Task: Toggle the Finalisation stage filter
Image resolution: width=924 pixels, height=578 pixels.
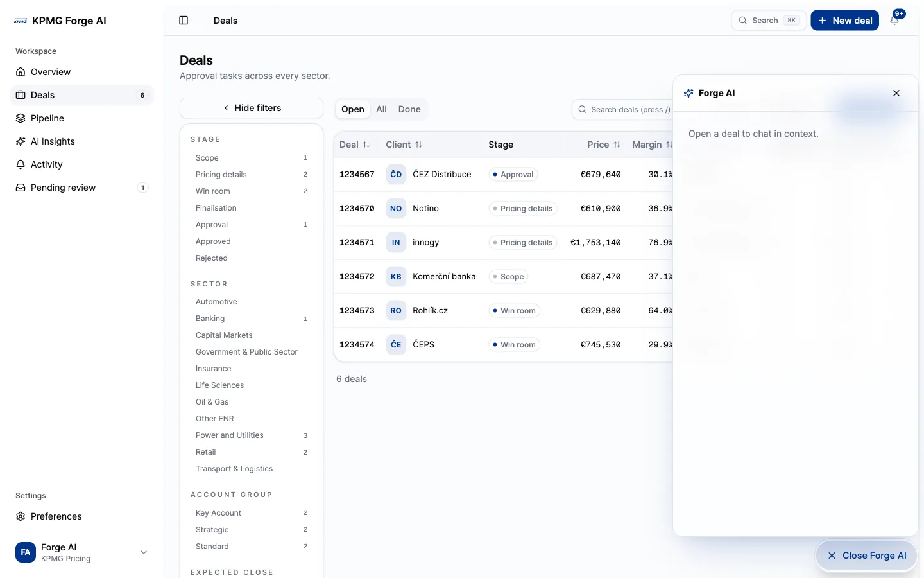Action: (252, 208)
